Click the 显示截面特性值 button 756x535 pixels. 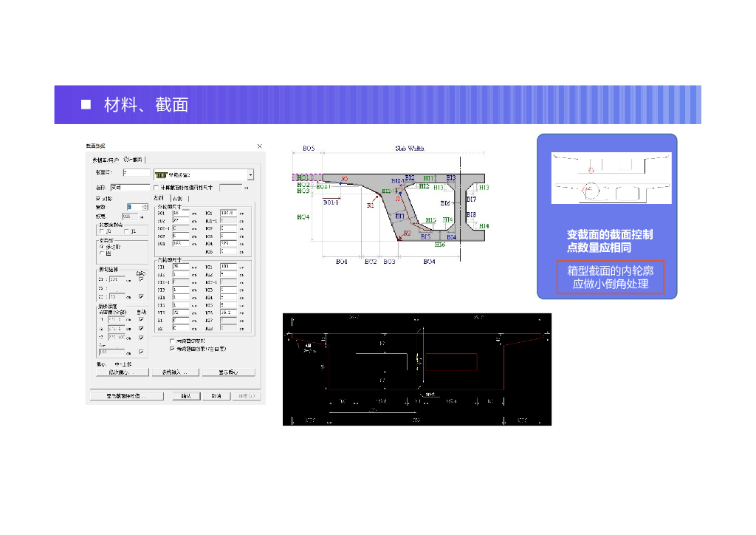[x=127, y=396]
